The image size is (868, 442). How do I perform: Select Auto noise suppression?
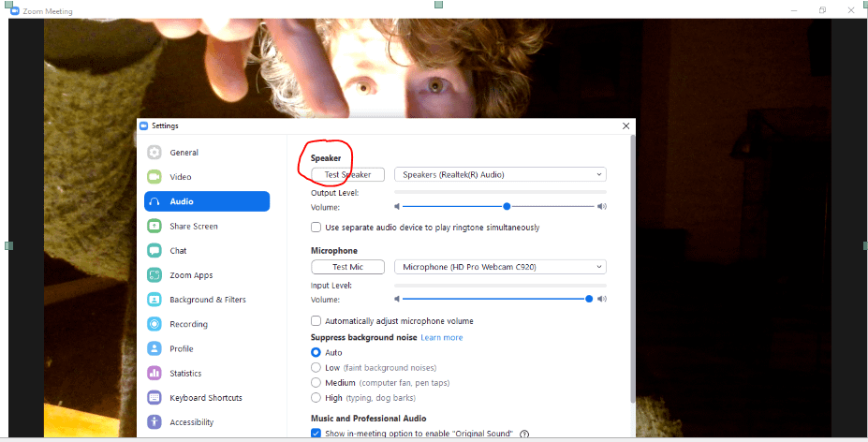click(x=316, y=352)
